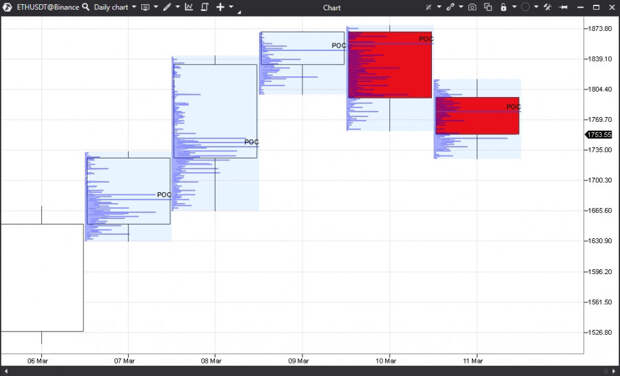Viewport: 620px width, 376px height.
Task: Click the 1753.55 current price marker
Action: [598, 135]
